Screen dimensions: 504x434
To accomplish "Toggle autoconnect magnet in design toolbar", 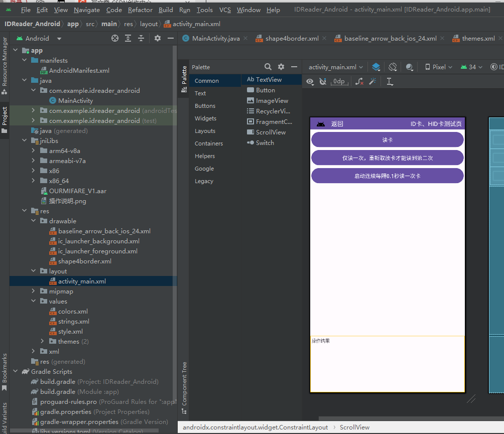I will (x=323, y=81).
